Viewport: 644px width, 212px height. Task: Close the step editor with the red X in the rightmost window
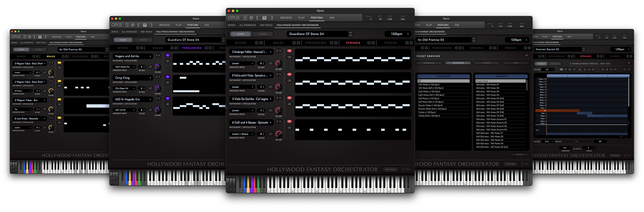tap(629, 63)
